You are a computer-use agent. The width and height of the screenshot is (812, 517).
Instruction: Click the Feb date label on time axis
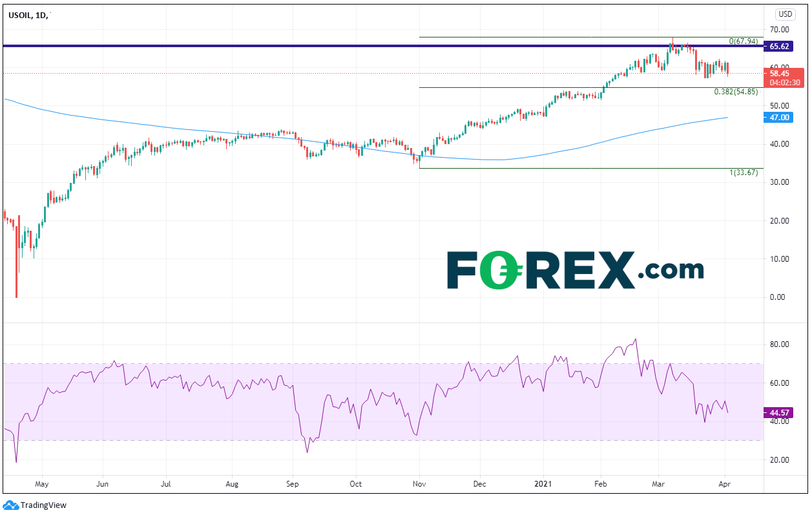coord(600,483)
